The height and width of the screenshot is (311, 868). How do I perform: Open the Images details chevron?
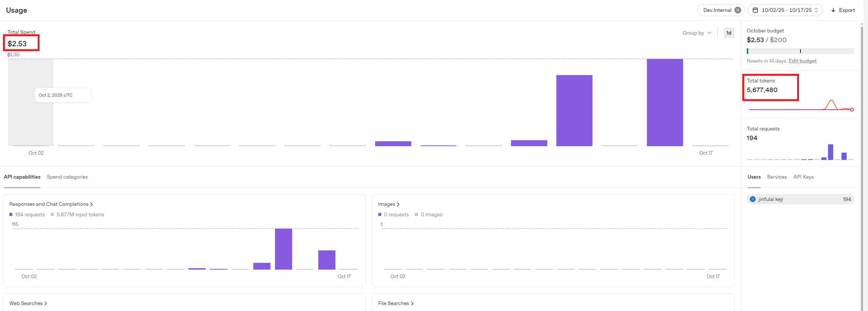[398, 204]
